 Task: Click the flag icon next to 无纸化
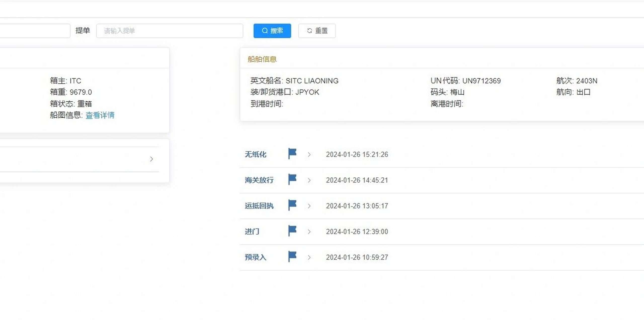click(x=292, y=154)
